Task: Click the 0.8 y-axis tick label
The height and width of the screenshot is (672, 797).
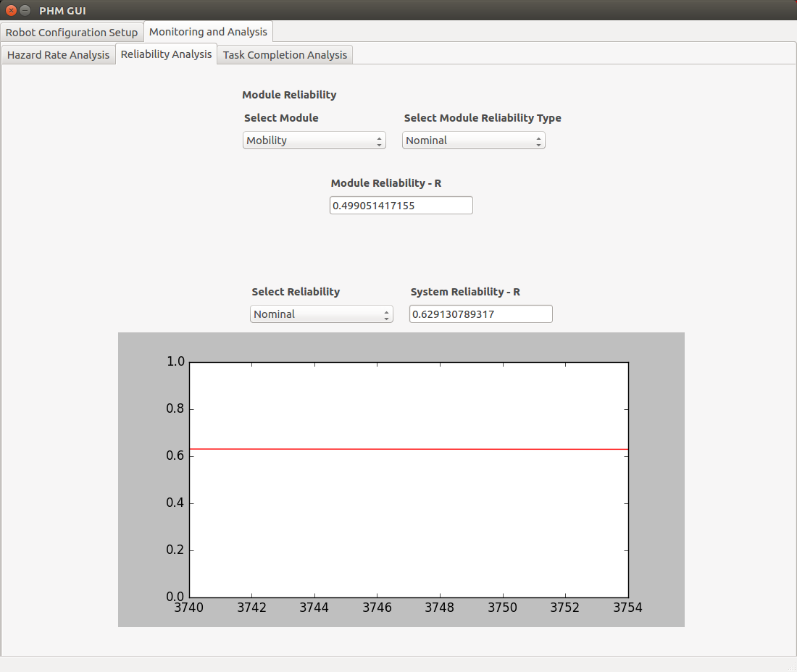Action: click(x=175, y=408)
